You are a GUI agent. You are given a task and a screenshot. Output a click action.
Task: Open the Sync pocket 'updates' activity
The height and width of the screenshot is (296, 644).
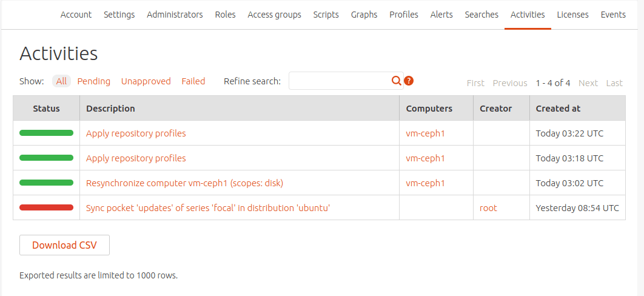pos(208,208)
